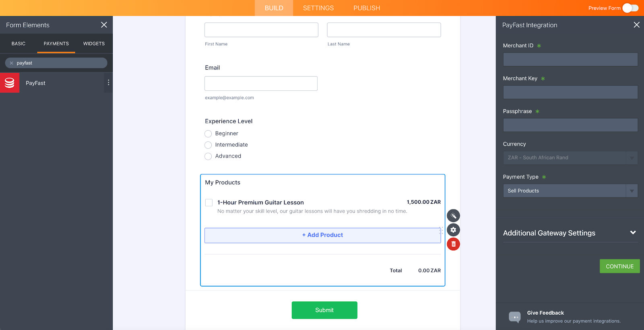
Task: Switch to the Settings tab
Action: pyautogui.click(x=318, y=8)
